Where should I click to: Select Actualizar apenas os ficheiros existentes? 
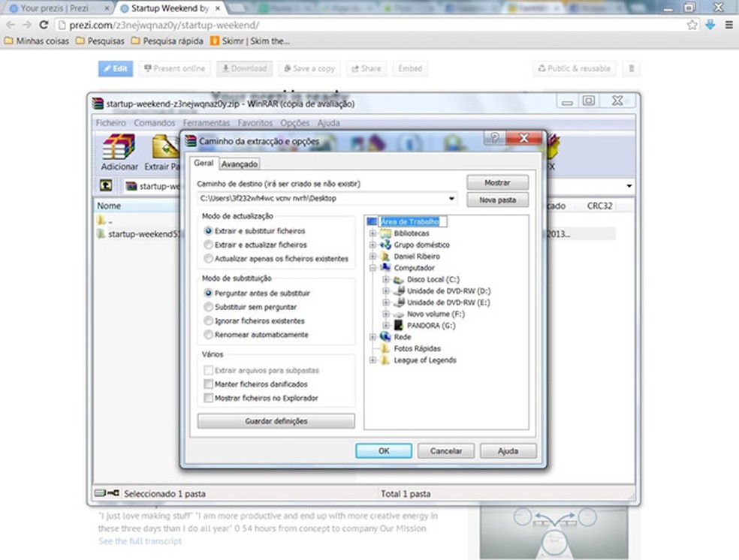point(276,258)
